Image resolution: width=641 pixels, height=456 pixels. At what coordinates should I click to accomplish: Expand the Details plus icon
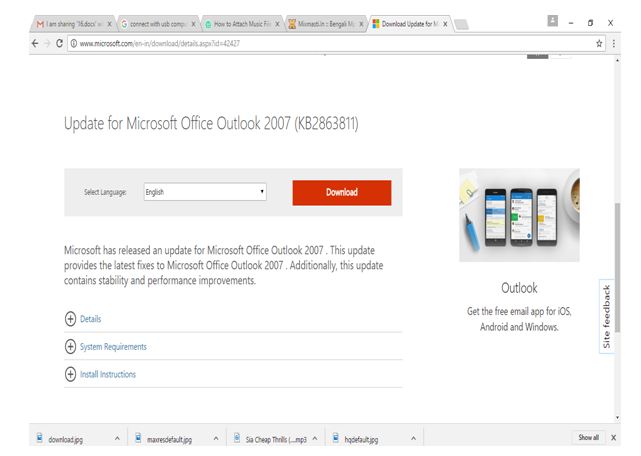pyautogui.click(x=70, y=319)
